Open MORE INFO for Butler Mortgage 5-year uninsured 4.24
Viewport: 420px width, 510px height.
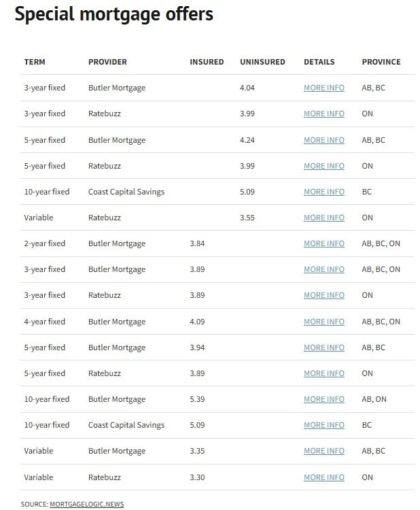pos(323,140)
